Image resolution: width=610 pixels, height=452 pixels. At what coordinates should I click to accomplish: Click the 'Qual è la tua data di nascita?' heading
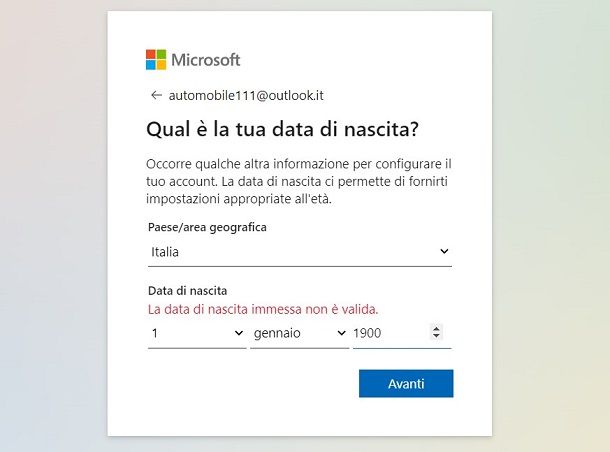coord(282,129)
